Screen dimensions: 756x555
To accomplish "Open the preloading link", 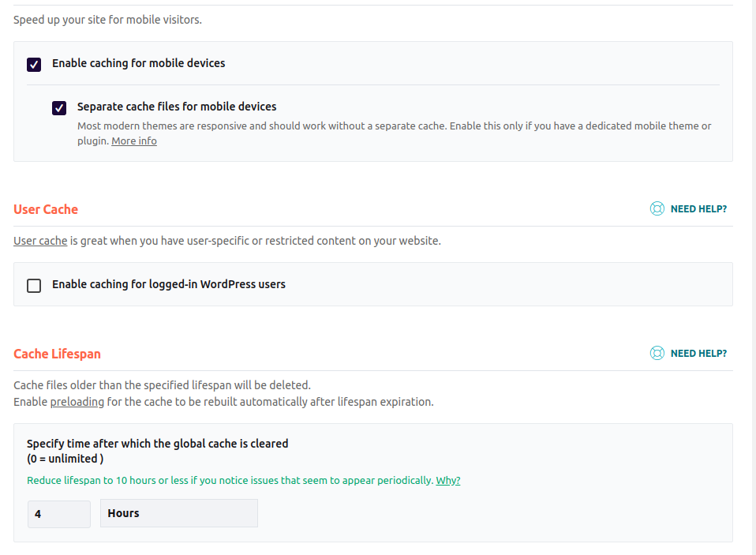I will coord(77,401).
